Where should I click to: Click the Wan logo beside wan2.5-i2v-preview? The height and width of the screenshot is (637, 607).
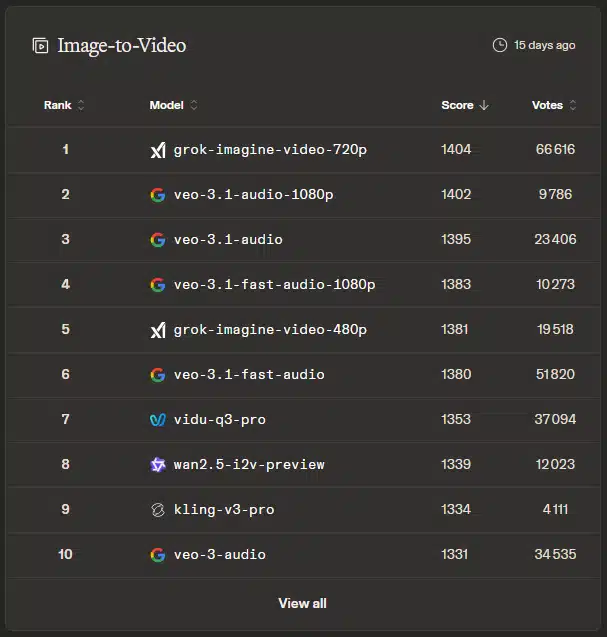coord(157,464)
